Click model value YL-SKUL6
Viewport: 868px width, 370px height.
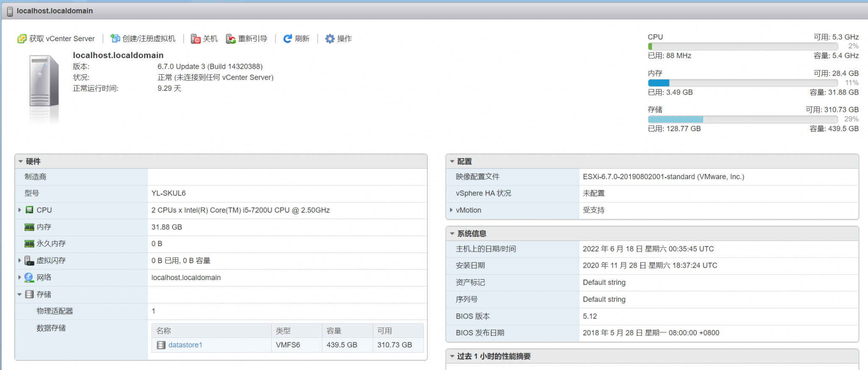[169, 193]
